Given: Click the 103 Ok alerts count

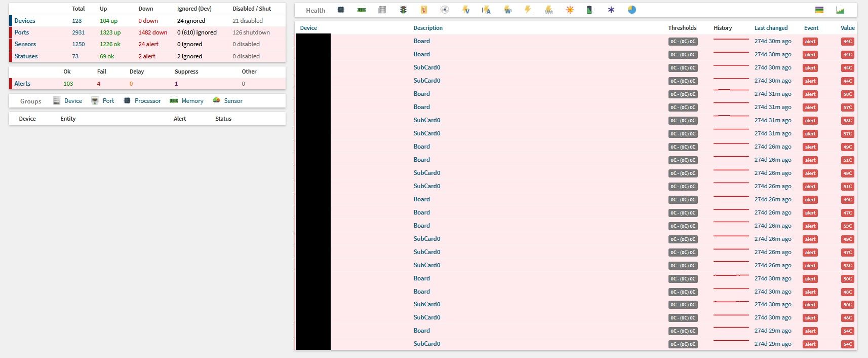Looking at the screenshot, I should coord(68,84).
